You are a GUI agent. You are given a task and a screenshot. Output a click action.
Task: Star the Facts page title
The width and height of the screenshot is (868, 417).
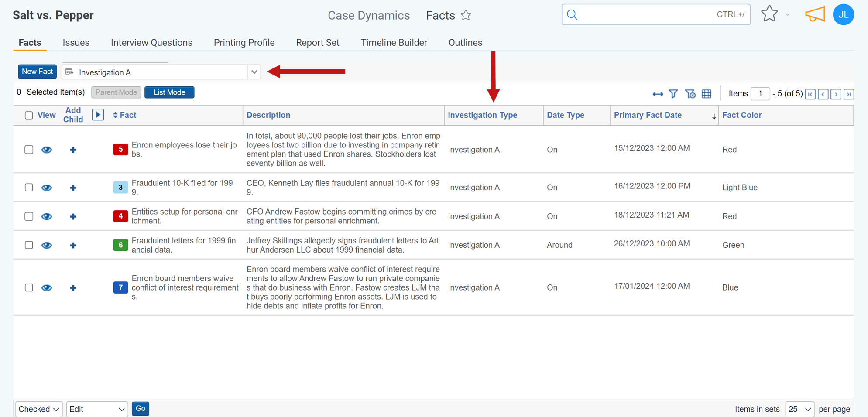tap(466, 15)
